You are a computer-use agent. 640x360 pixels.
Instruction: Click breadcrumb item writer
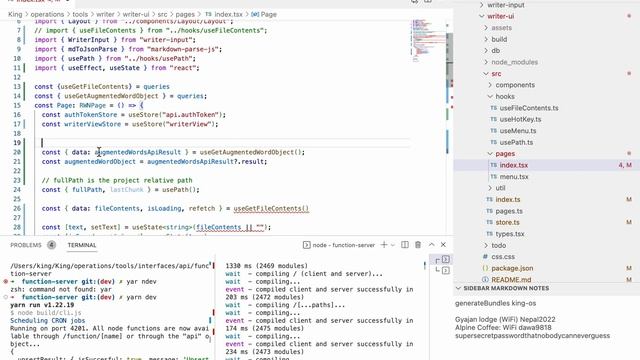[105, 14]
